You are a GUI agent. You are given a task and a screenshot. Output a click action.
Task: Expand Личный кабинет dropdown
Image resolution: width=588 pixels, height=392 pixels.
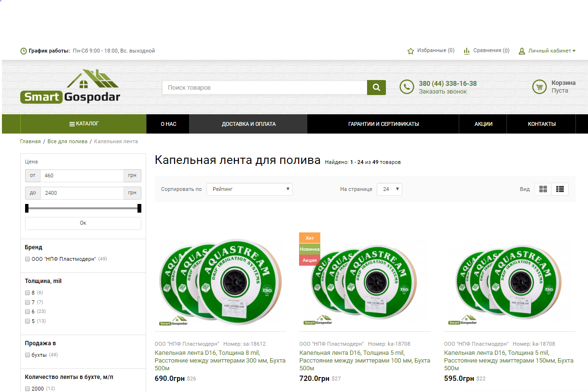click(552, 51)
